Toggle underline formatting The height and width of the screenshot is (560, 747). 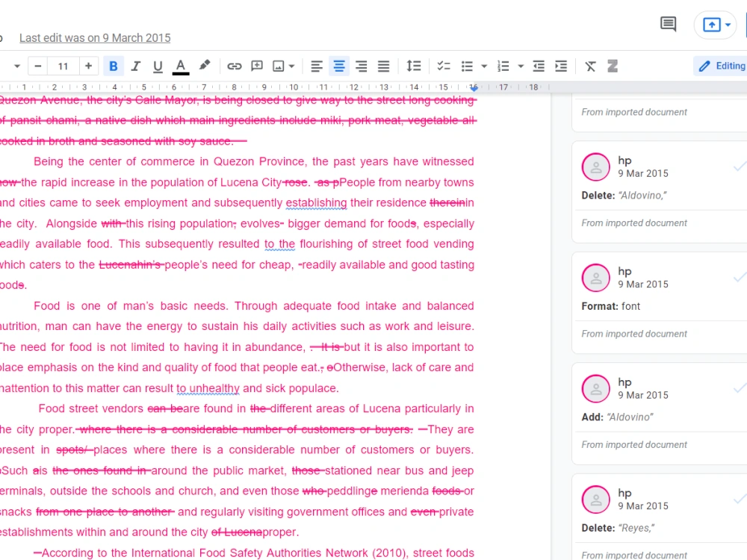tap(158, 66)
